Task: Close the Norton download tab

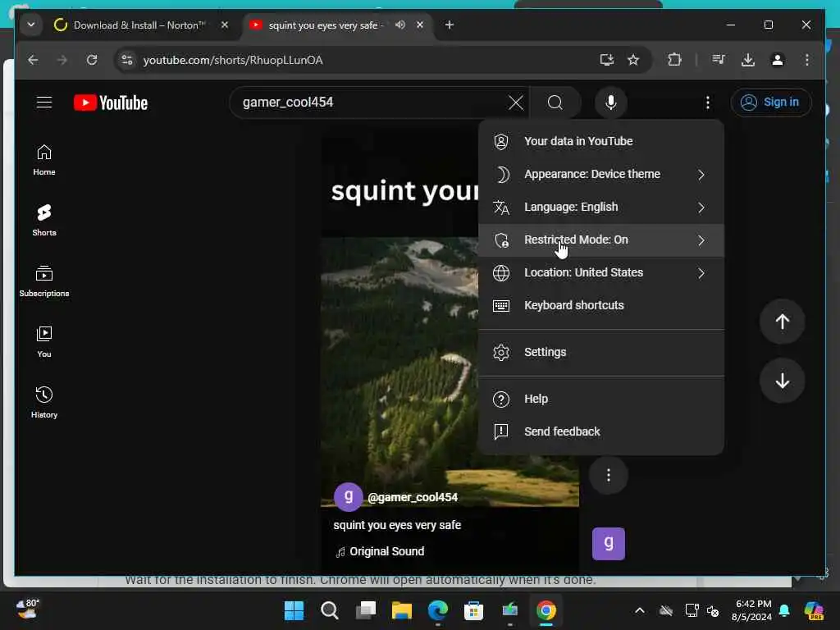Action: tap(225, 25)
